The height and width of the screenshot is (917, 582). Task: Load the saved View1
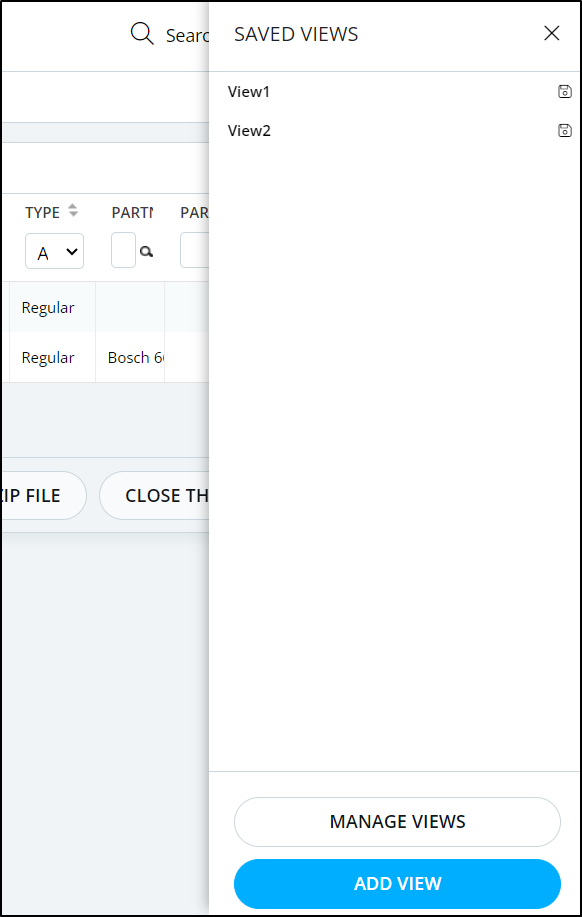coord(249,92)
